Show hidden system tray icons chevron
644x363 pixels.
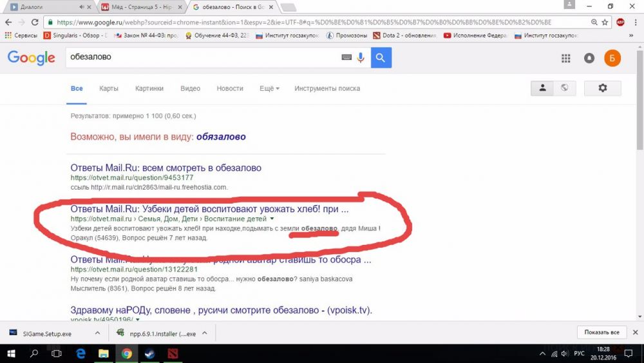[x=542, y=353]
